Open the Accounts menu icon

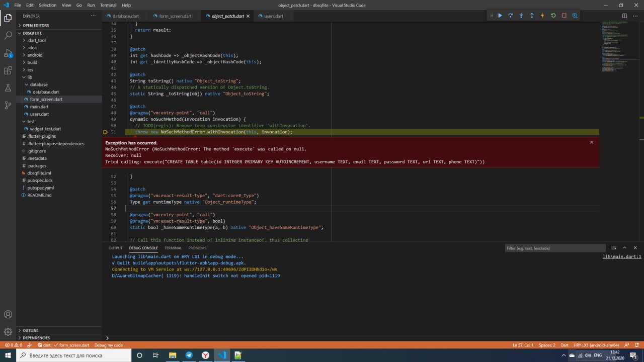[x=8, y=315]
